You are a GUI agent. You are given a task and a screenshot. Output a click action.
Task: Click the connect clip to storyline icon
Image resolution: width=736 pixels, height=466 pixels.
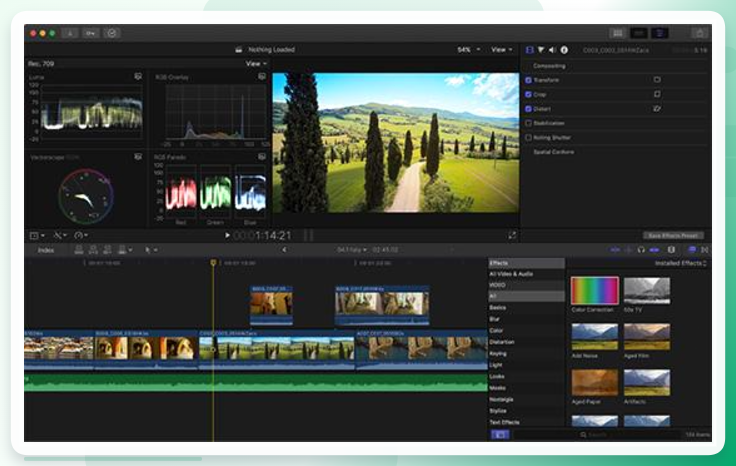tap(79, 250)
